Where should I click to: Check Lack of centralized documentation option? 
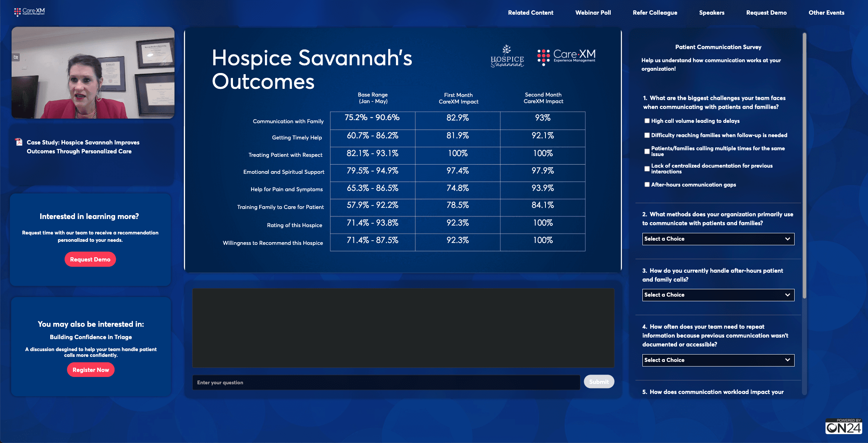click(647, 169)
